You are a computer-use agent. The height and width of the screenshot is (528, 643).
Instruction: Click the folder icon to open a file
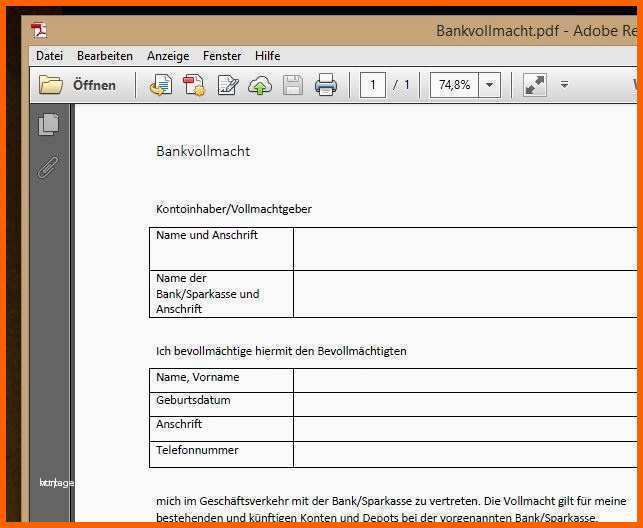50,85
